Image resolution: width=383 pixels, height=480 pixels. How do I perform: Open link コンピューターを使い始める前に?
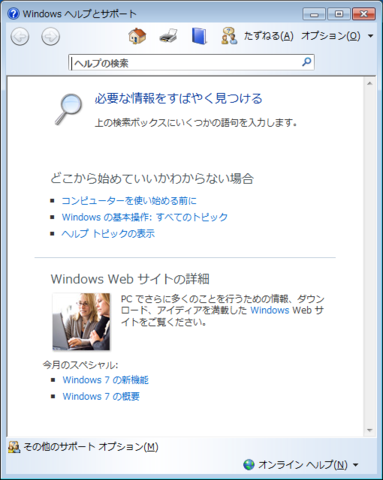point(129,201)
